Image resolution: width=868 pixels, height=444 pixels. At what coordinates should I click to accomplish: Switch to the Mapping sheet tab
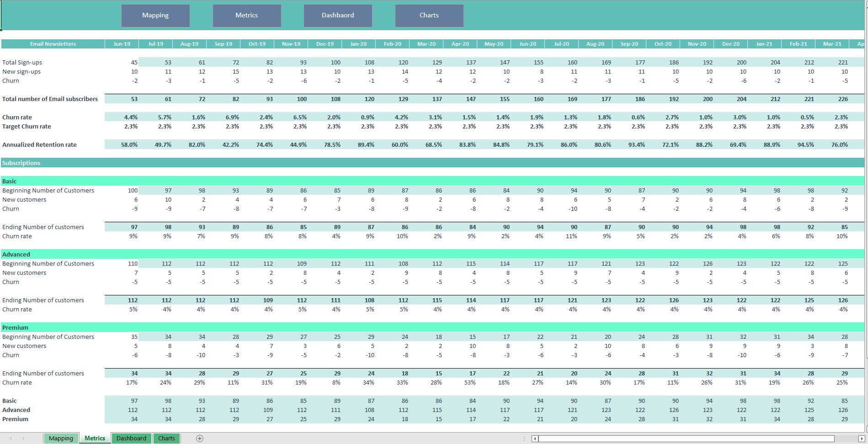[61, 438]
